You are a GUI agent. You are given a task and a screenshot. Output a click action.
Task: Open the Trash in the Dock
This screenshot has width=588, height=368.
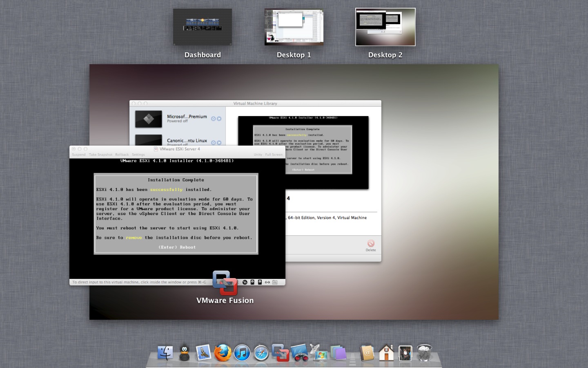point(424,353)
